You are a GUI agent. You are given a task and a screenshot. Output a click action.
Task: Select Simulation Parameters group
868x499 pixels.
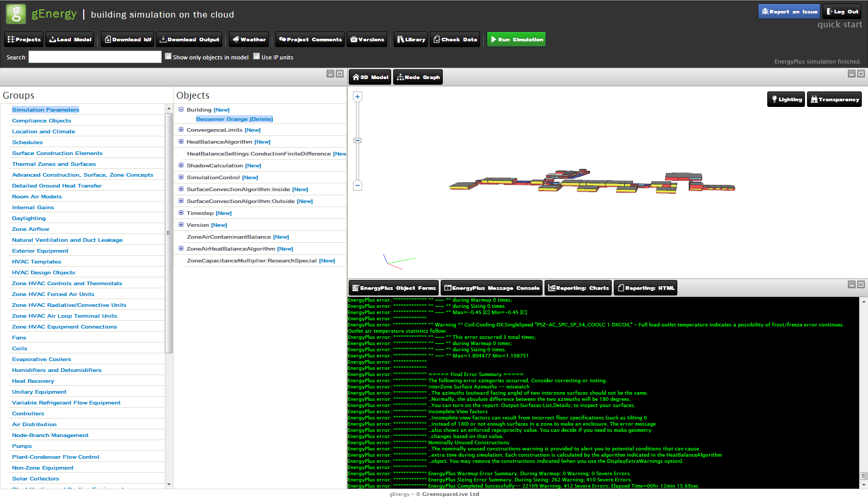pos(45,110)
